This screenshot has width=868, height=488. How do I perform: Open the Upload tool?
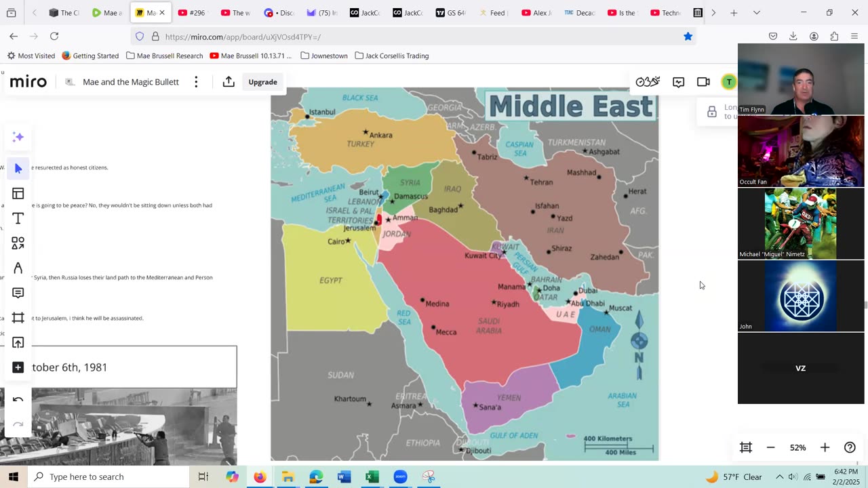pos(18,342)
